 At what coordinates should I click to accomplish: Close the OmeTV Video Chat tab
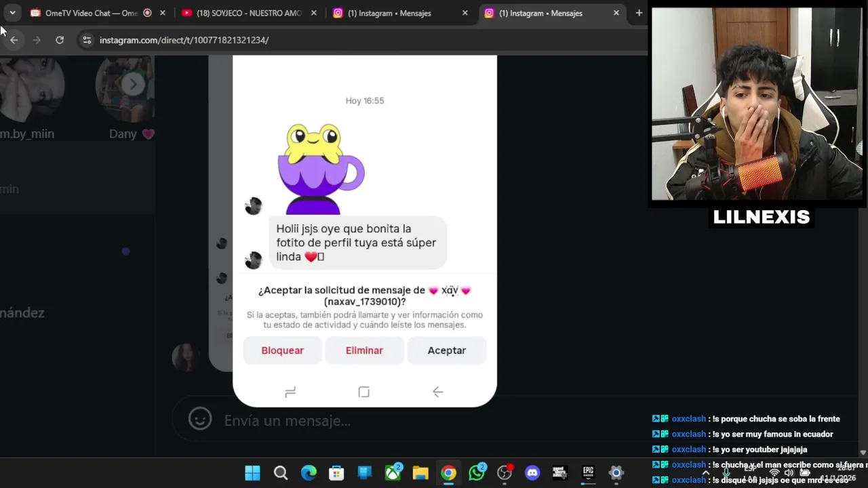(163, 13)
